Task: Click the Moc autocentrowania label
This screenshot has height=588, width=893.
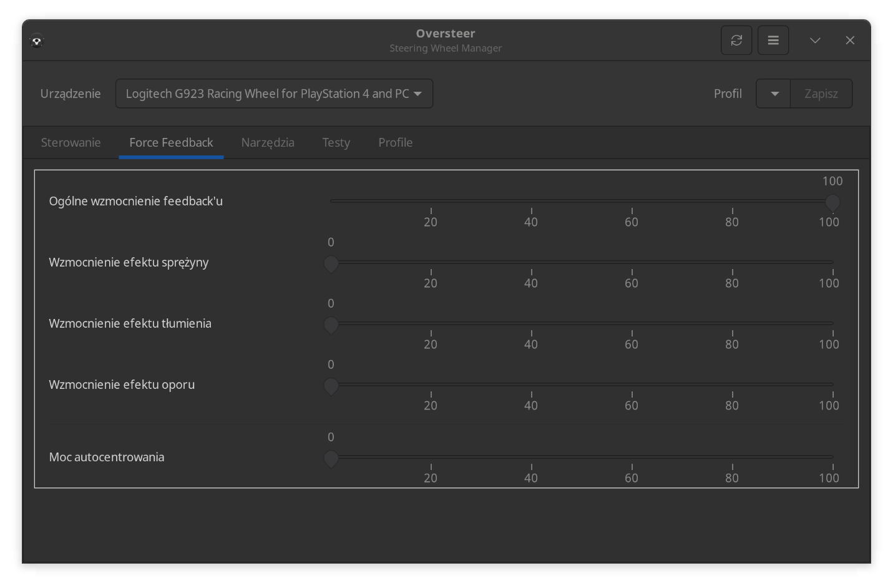Action: pyautogui.click(x=107, y=457)
